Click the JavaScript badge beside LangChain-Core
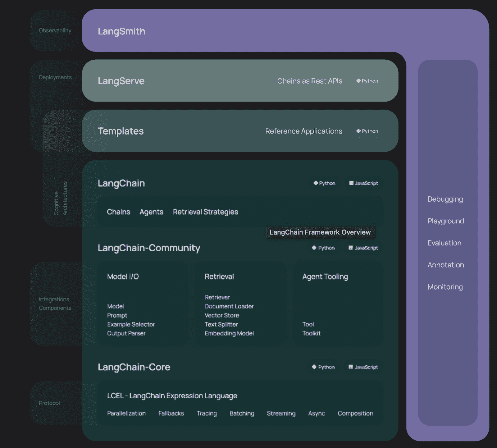Viewport: 497px width, 448px height. (363, 367)
